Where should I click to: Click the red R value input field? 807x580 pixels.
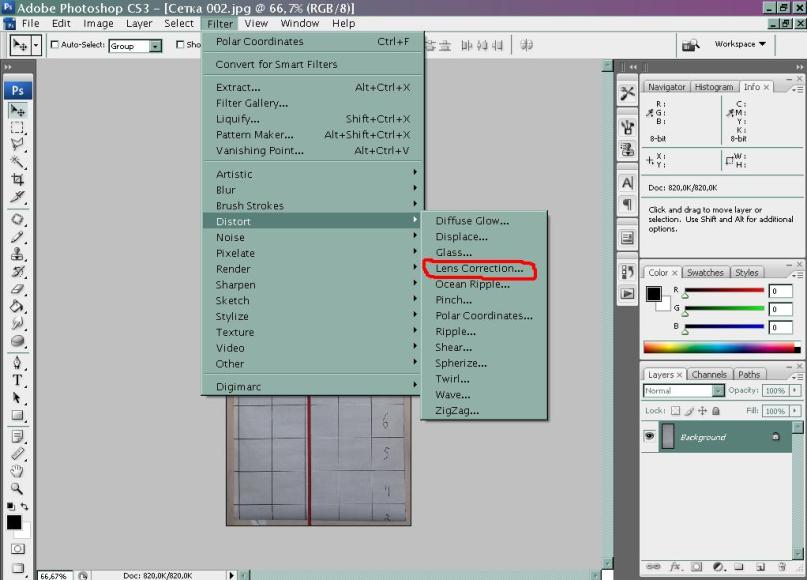[x=780, y=291]
